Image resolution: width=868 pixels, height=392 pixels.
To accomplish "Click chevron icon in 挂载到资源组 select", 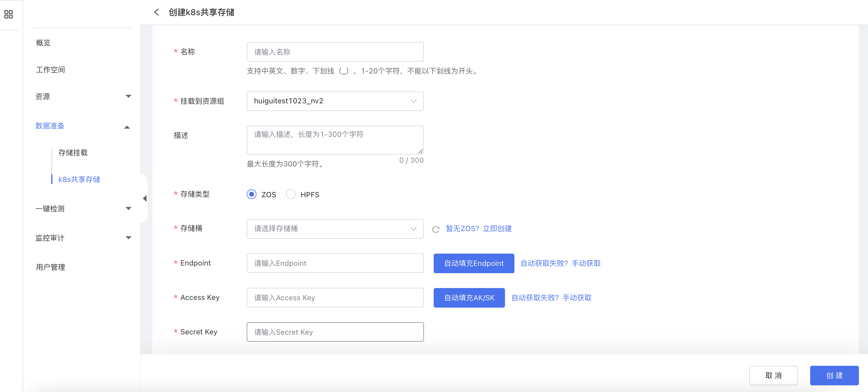I will 414,101.
